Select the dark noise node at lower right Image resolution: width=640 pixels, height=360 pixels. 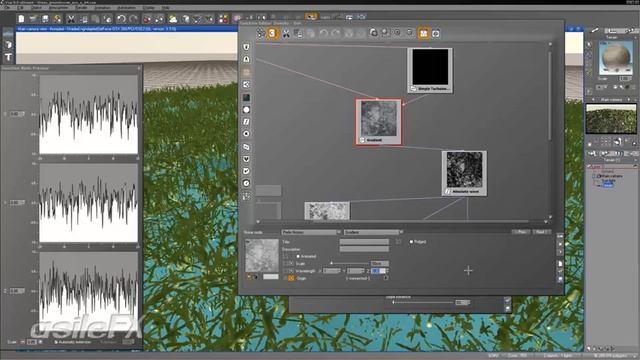click(x=464, y=173)
